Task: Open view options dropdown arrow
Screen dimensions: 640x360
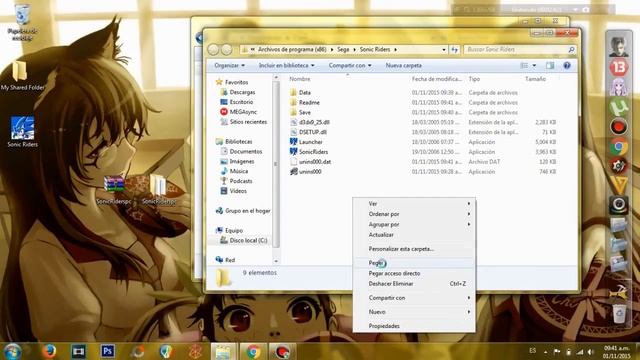Action: [534, 65]
